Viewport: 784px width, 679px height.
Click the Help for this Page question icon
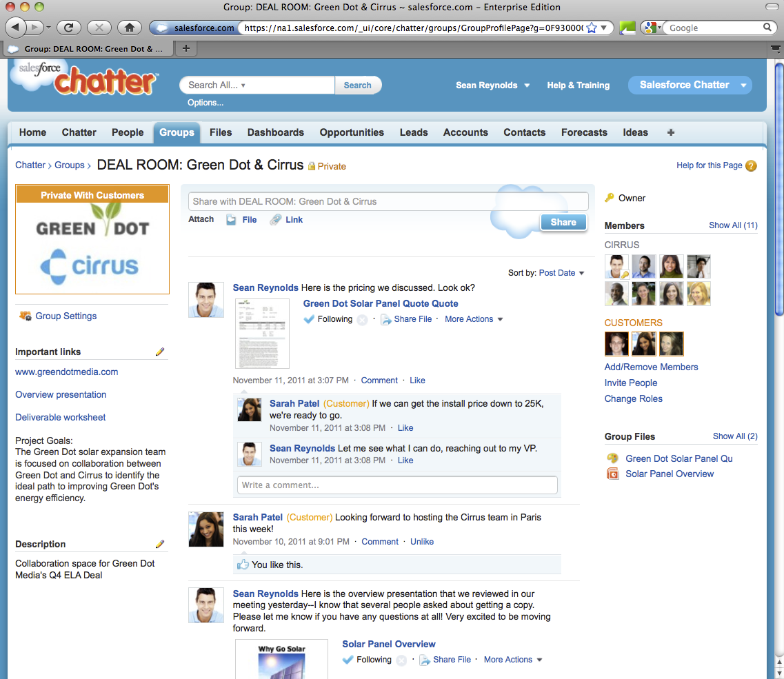[751, 165]
